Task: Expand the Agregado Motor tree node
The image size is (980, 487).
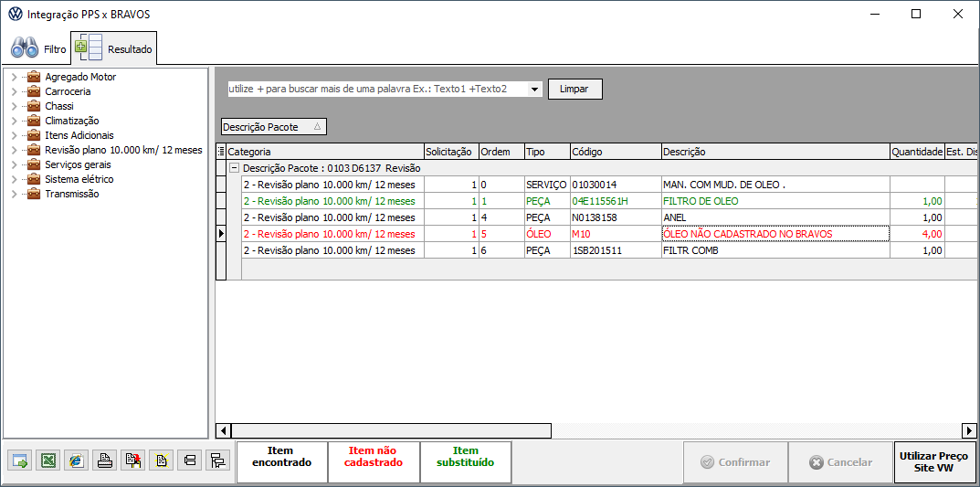Action: point(15,77)
